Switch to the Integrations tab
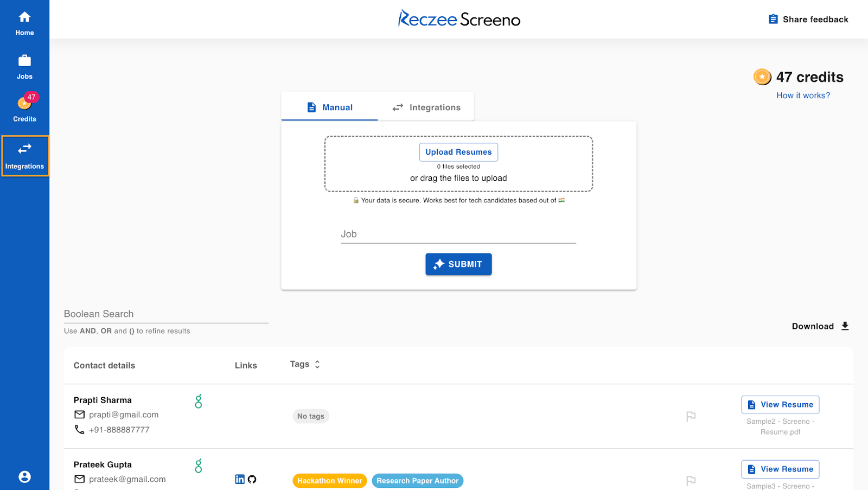This screenshot has height=490, width=868. 426,107
